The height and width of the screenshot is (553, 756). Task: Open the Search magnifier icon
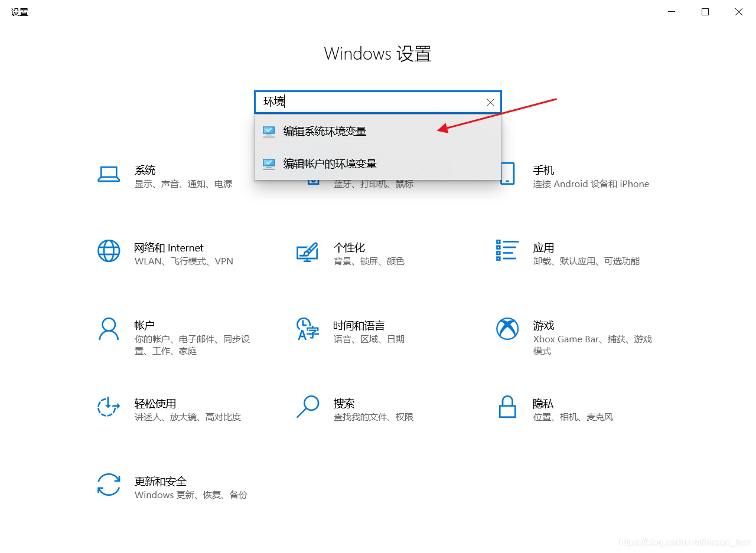[308, 407]
